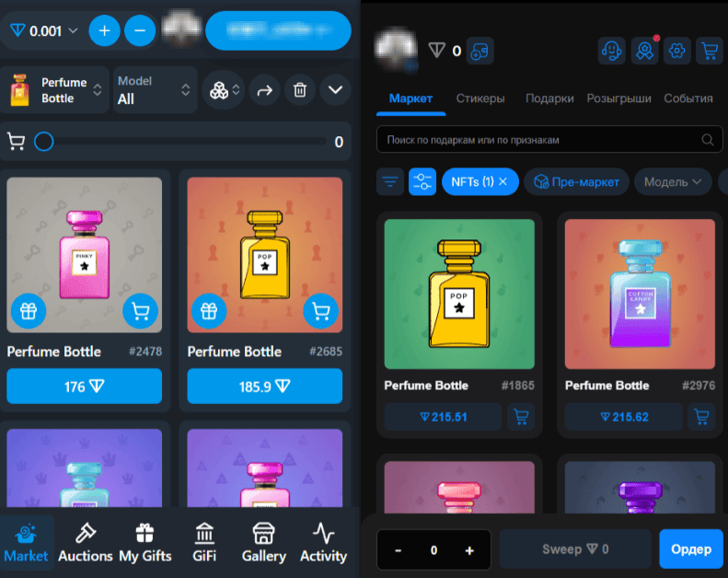Open the Model All dropdown
The image size is (728, 578).
[155, 90]
